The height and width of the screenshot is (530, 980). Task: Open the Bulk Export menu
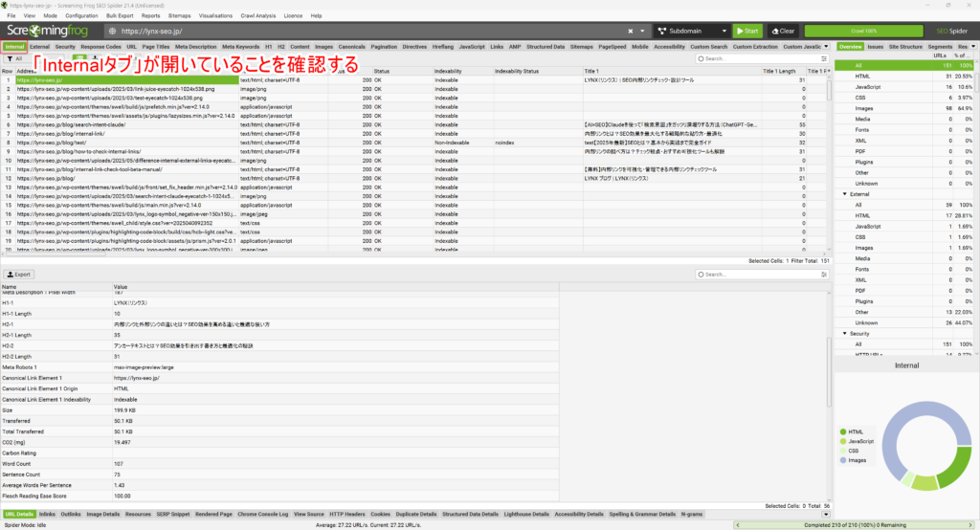click(120, 16)
